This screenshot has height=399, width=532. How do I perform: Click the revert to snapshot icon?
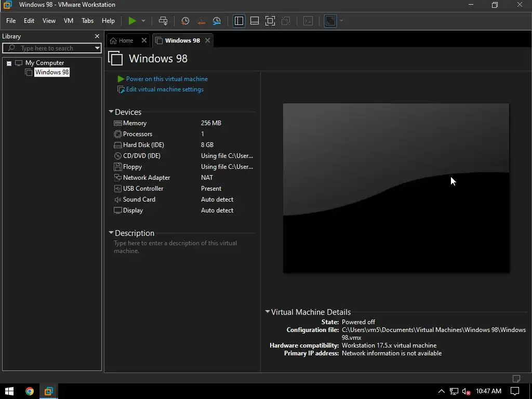201,21
